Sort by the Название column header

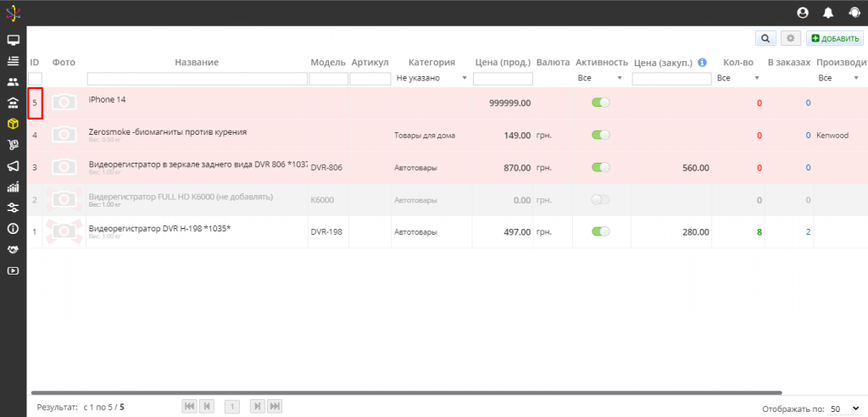point(197,63)
